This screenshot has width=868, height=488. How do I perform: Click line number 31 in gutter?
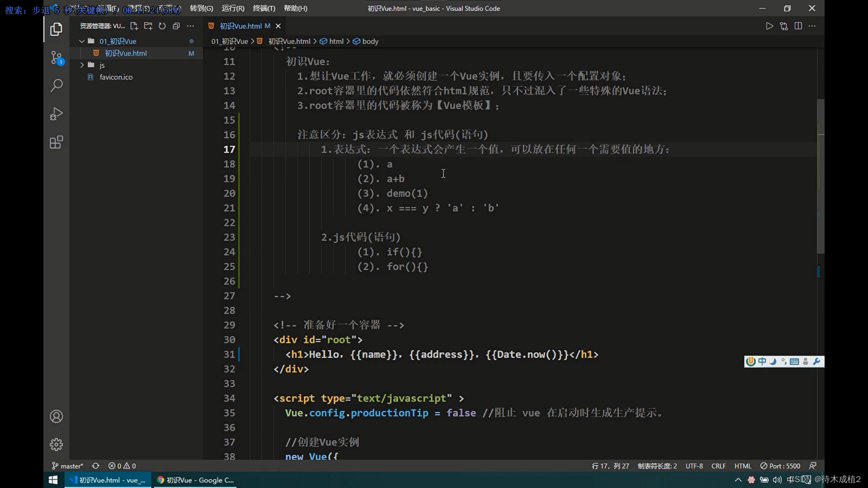[x=229, y=354]
